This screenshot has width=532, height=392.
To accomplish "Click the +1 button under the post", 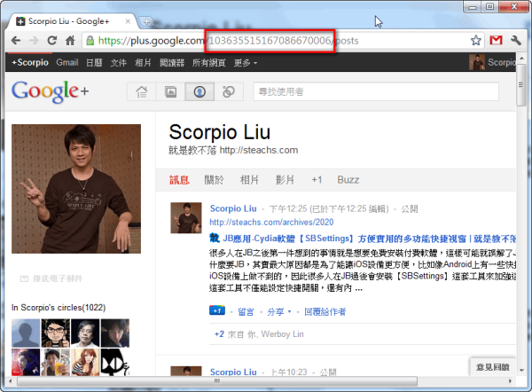I will pyautogui.click(x=217, y=310).
